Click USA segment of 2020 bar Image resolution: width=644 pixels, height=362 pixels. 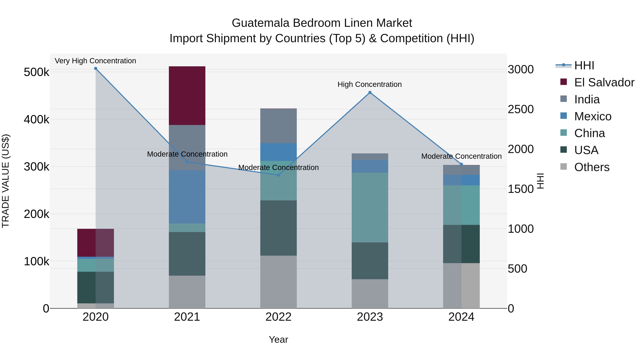[x=96, y=288]
